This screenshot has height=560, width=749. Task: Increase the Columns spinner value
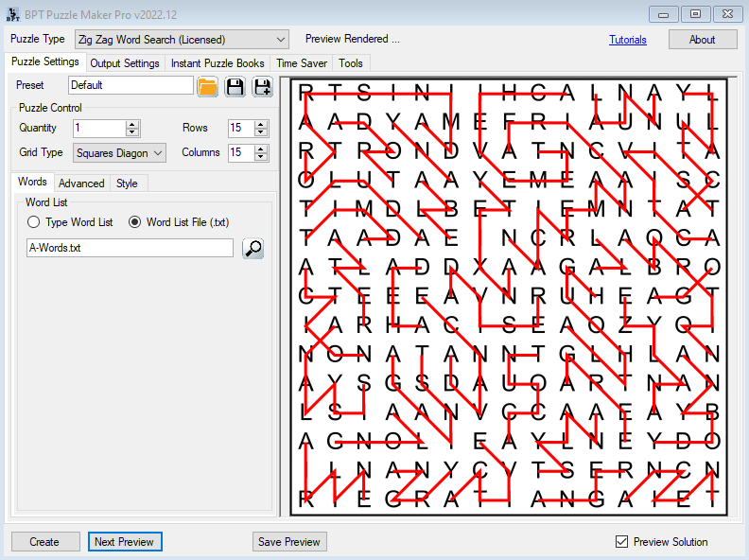[262, 149]
